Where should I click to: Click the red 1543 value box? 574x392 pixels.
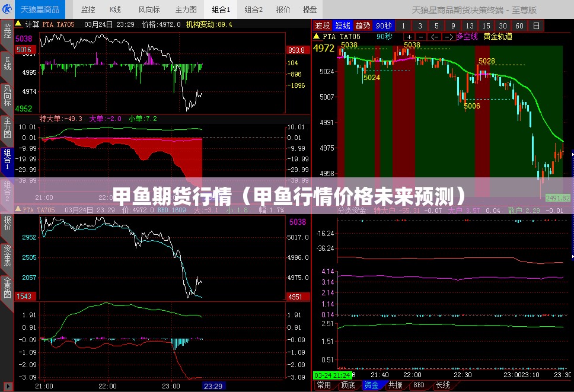coord(24,296)
